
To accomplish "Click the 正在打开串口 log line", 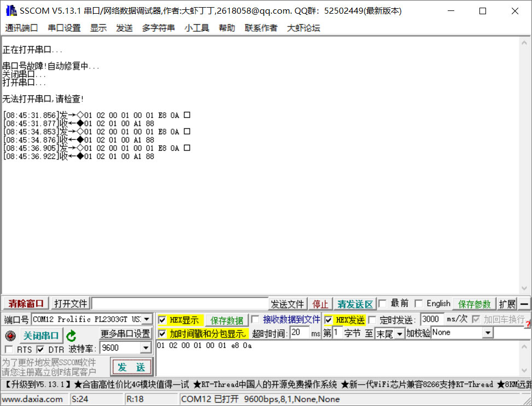I will 32,50.
